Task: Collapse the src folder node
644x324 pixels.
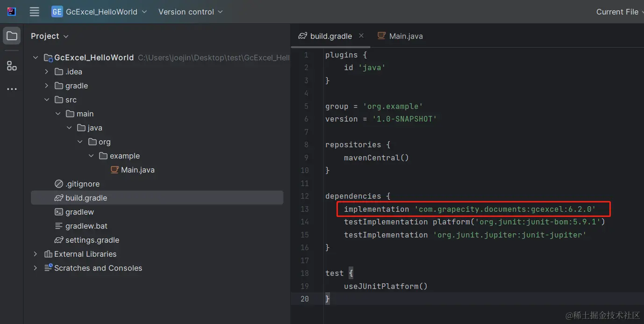Action: point(47,100)
